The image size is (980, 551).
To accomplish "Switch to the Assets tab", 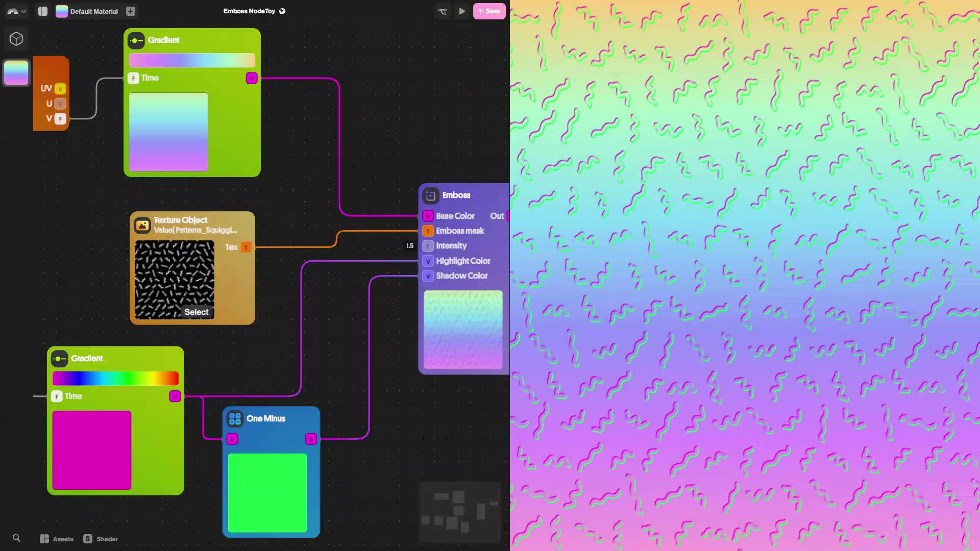I will pos(56,539).
